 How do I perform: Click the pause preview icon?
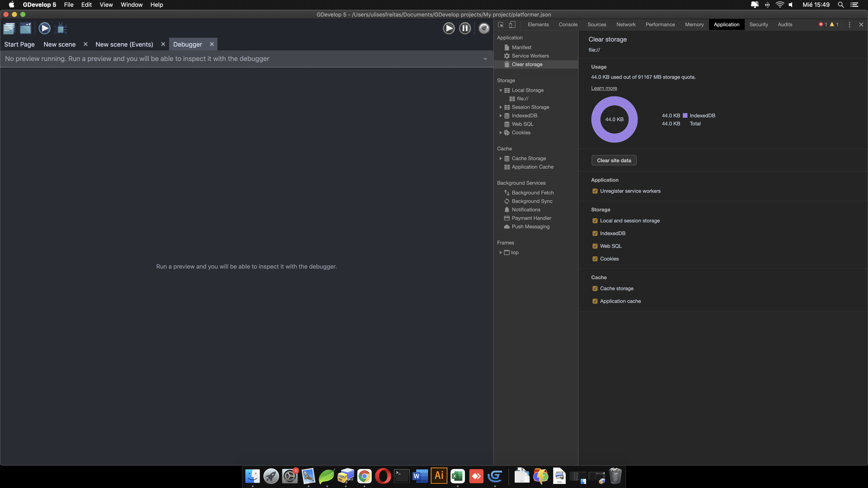[465, 28]
